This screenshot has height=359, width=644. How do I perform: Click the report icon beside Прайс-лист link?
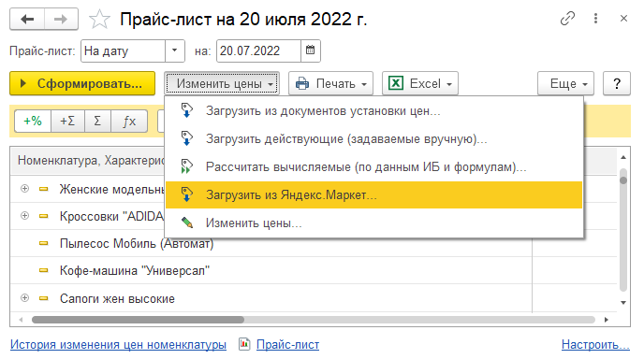click(244, 344)
